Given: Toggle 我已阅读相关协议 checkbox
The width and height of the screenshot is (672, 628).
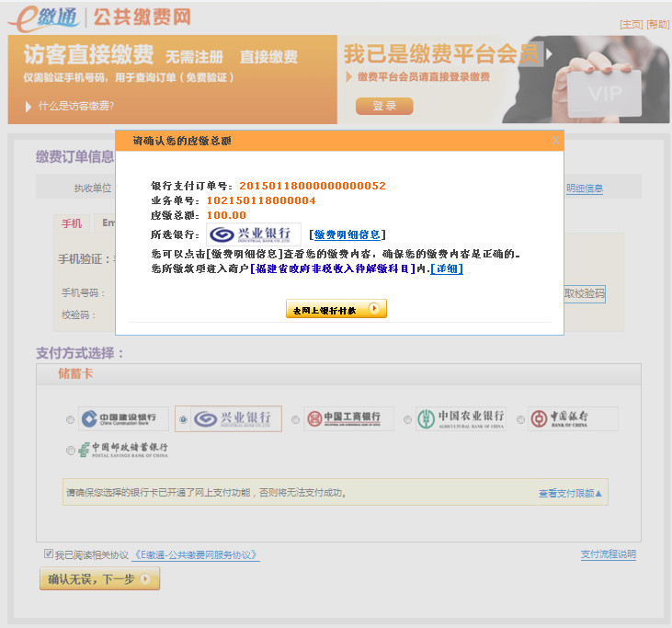Looking at the screenshot, I should pyautogui.click(x=49, y=554).
